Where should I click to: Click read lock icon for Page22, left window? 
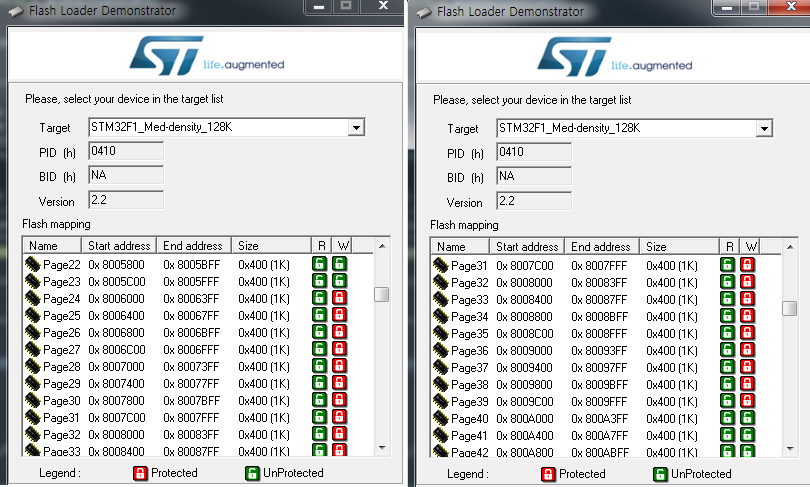coord(320,264)
